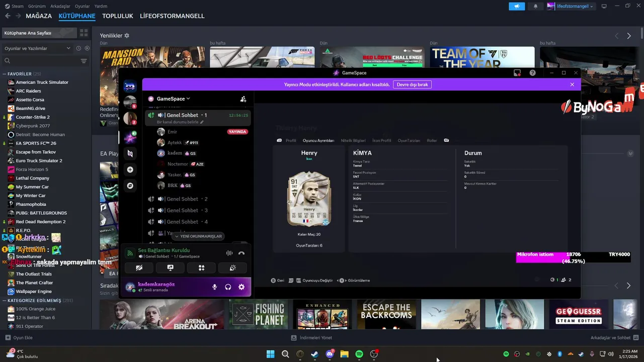The width and height of the screenshot is (644, 362).
Task: Open the lifeofstormangell account dropdown
Action: click(571, 7)
